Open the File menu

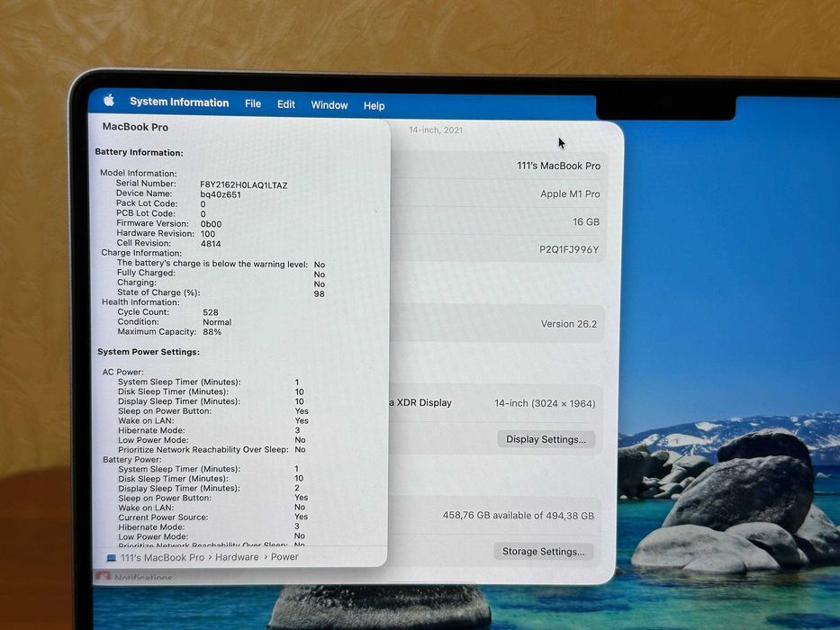(x=253, y=103)
